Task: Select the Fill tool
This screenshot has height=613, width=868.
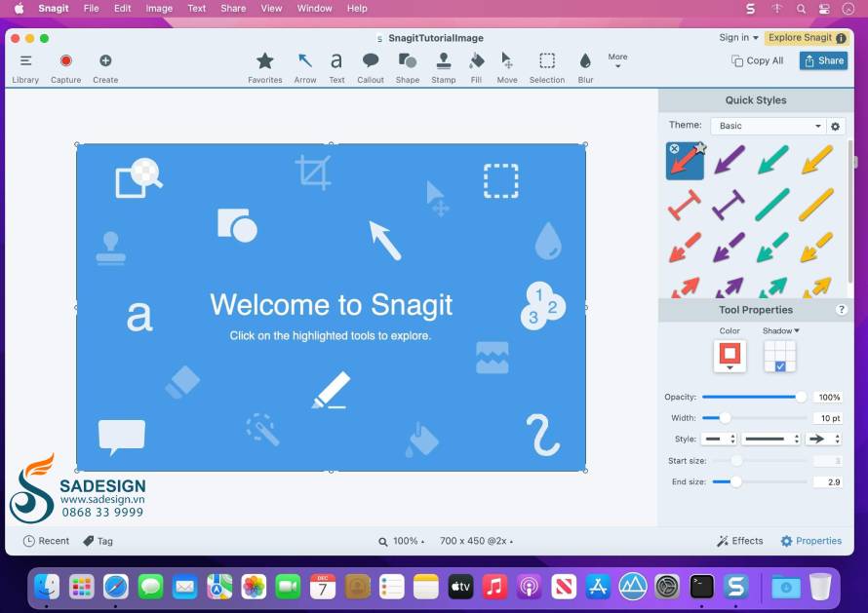Action: tap(476, 68)
